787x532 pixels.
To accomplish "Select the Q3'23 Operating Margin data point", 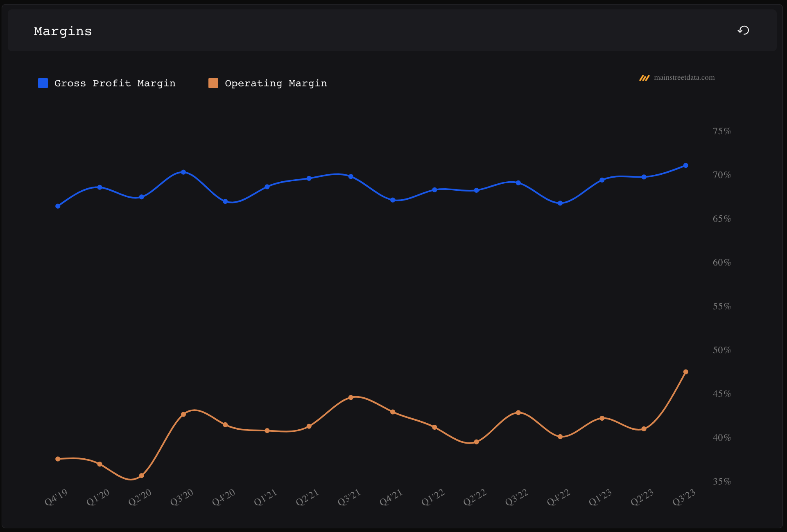I will [x=685, y=372].
